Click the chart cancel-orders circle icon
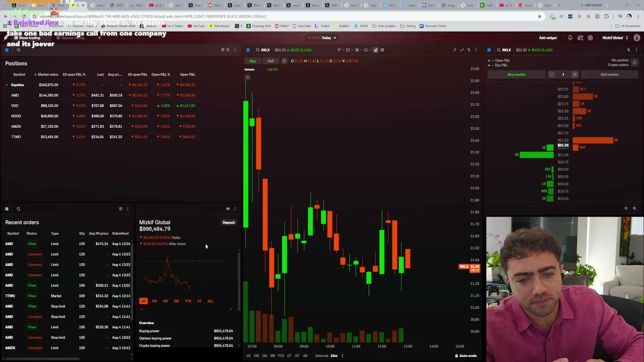Viewport: 644px width, 362px height. [x=284, y=61]
